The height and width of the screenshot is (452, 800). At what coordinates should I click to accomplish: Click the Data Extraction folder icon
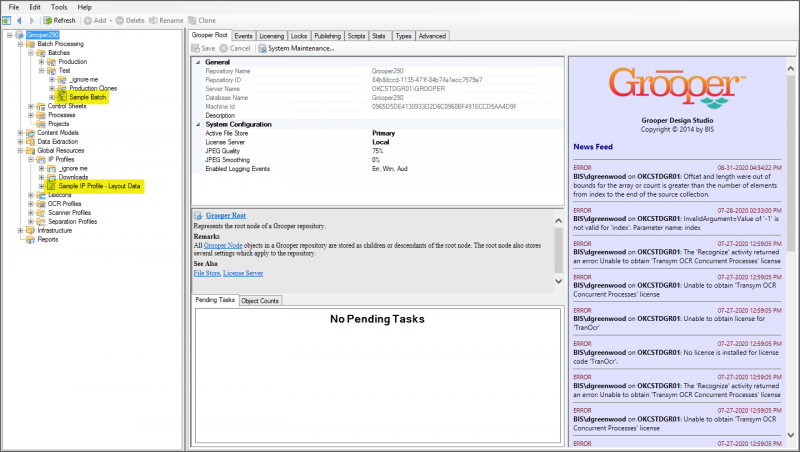point(30,141)
